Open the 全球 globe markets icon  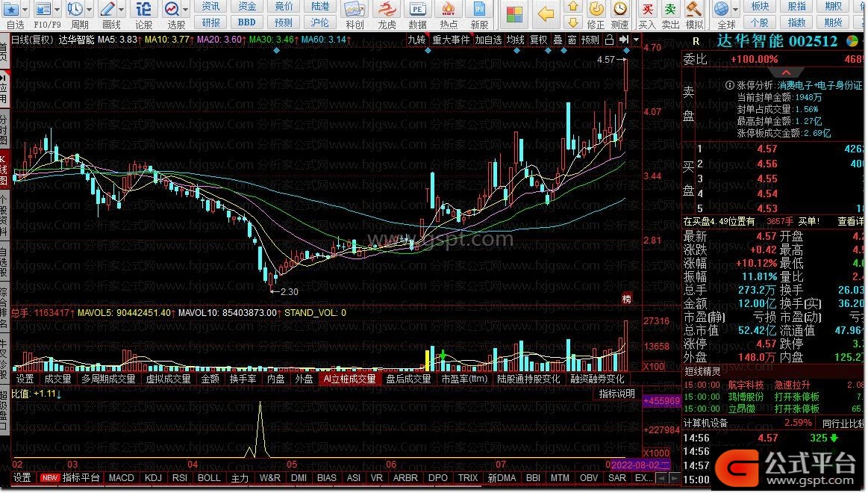[x=721, y=9]
